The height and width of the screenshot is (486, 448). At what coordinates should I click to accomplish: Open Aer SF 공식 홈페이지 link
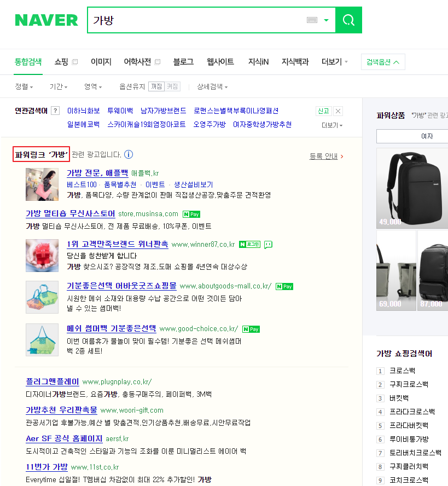(x=64, y=438)
